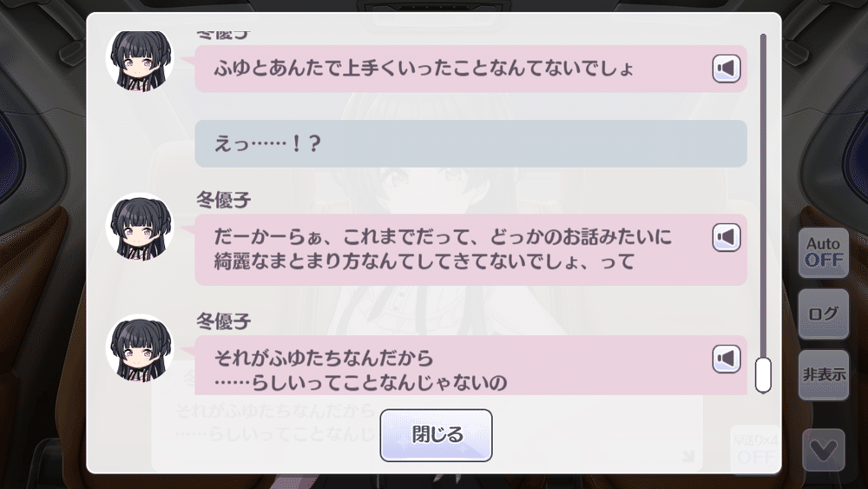
Task: Click the log scrollbar thumb
Action: click(763, 375)
